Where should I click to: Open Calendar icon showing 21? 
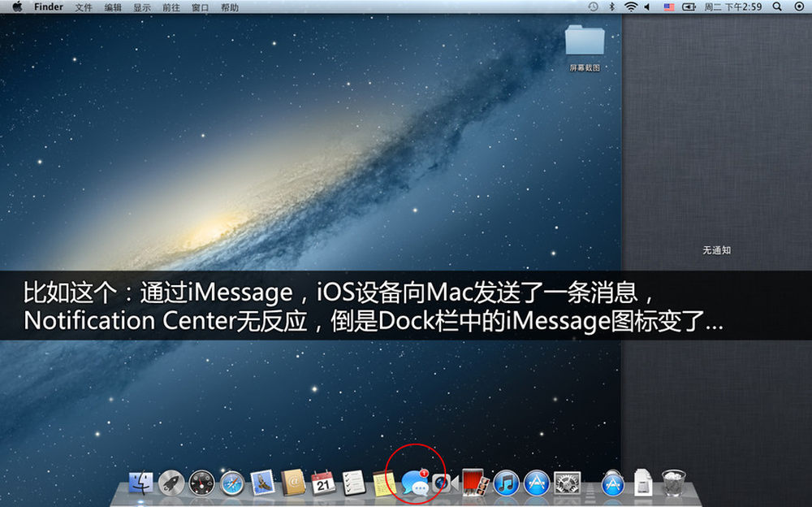tap(323, 483)
